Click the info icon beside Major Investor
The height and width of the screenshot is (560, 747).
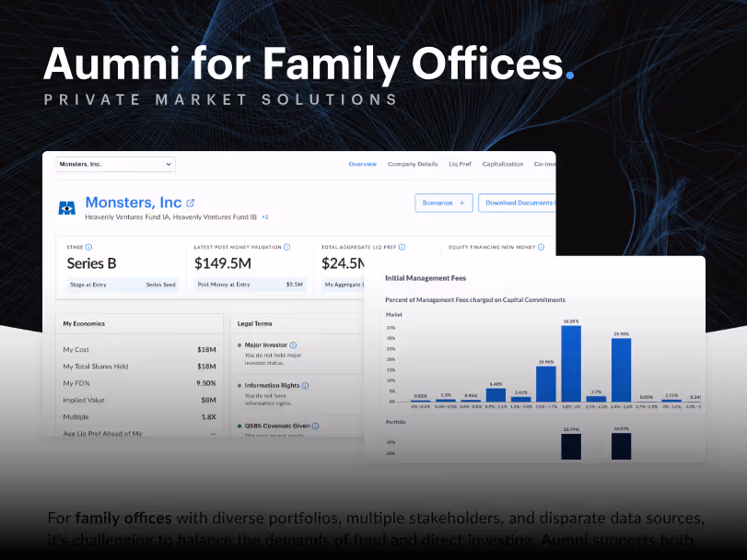coord(293,345)
